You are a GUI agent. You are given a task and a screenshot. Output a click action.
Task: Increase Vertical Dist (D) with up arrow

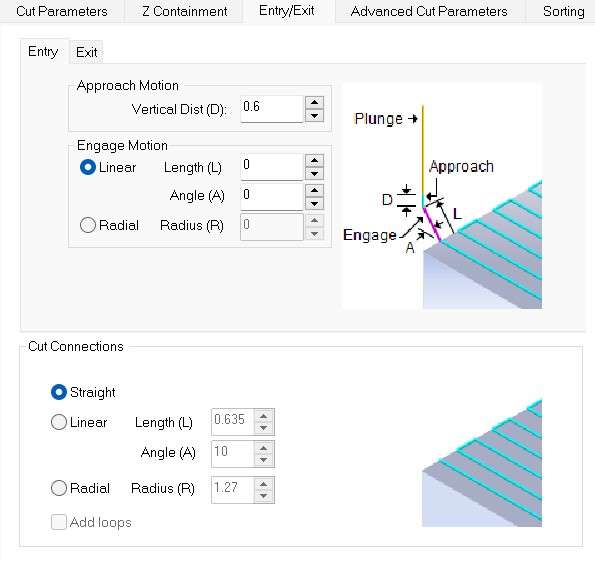pos(314,102)
